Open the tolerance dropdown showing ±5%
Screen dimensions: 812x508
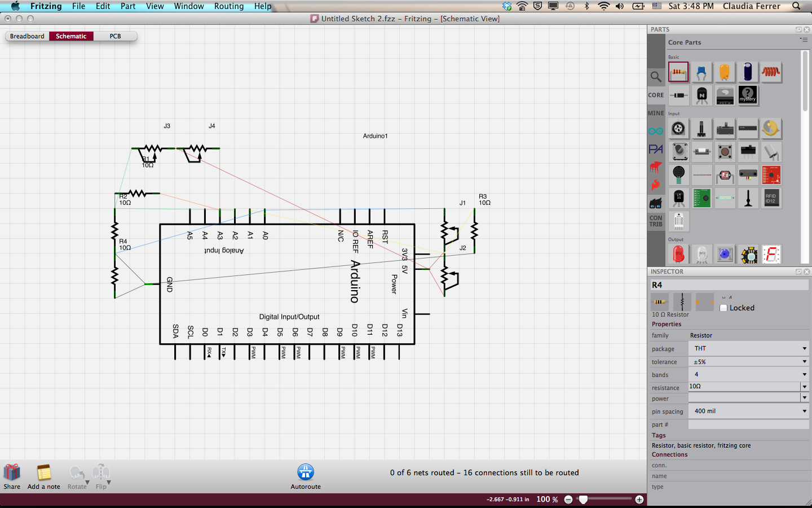click(749, 361)
